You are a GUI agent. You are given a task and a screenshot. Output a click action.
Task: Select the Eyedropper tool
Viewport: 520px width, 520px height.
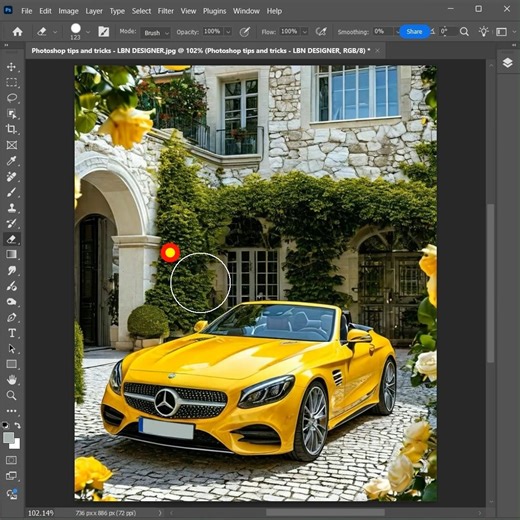point(12,161)
